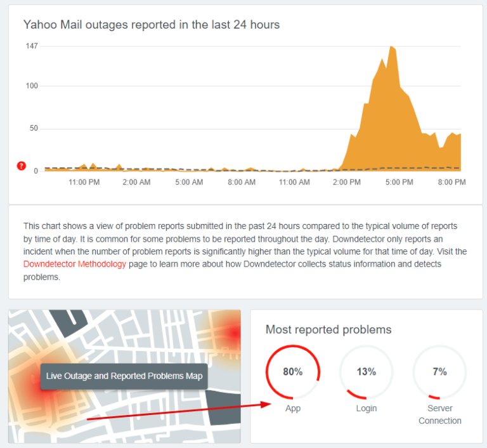Click the 8:00 AM label on time axis

[x=242, y=182]
